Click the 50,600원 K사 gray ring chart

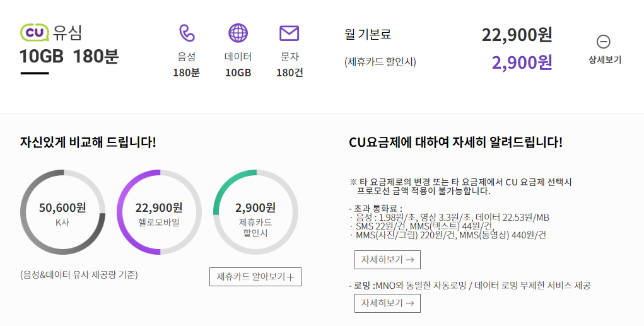pos(62,212)
